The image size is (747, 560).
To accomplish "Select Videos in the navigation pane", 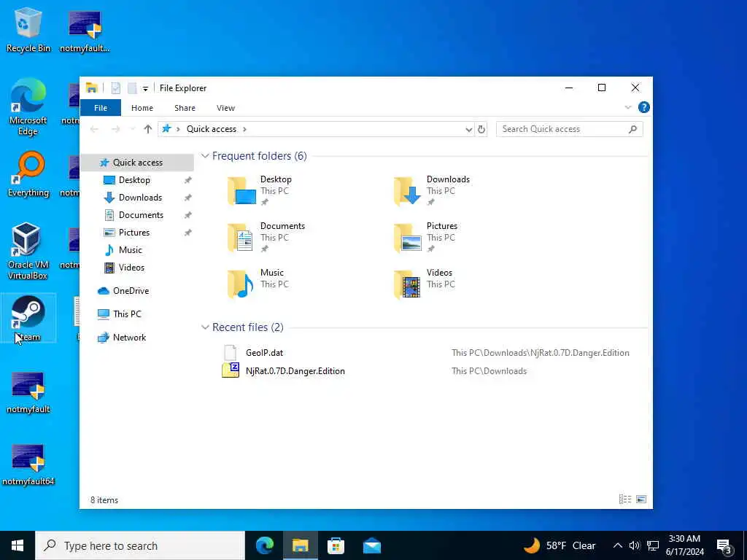I will pyautogui.click(x=131, y=268).
